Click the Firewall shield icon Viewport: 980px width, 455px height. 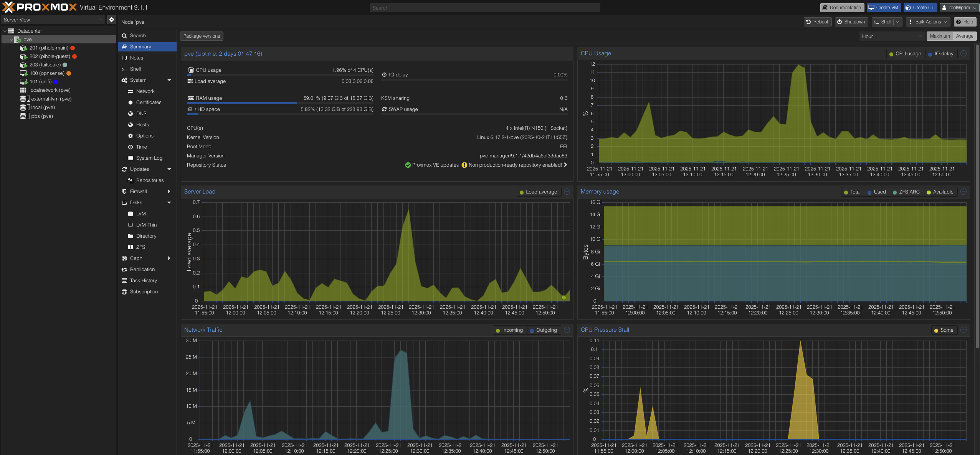point(124,192)
